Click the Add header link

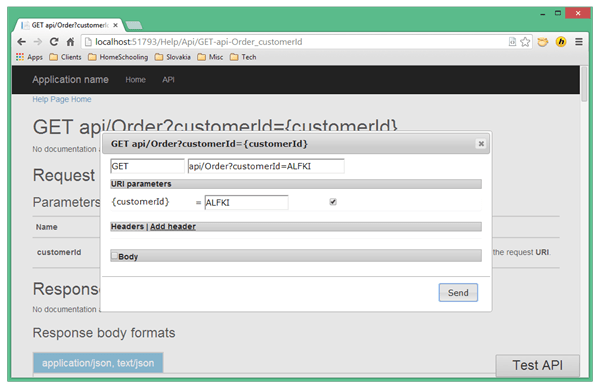pyautogui.click(x=173, y=227)
